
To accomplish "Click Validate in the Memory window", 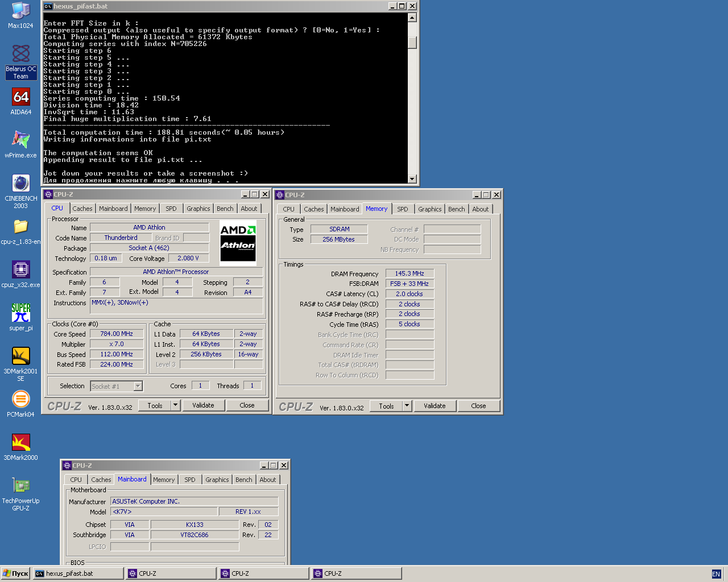I will pos(435,406).
